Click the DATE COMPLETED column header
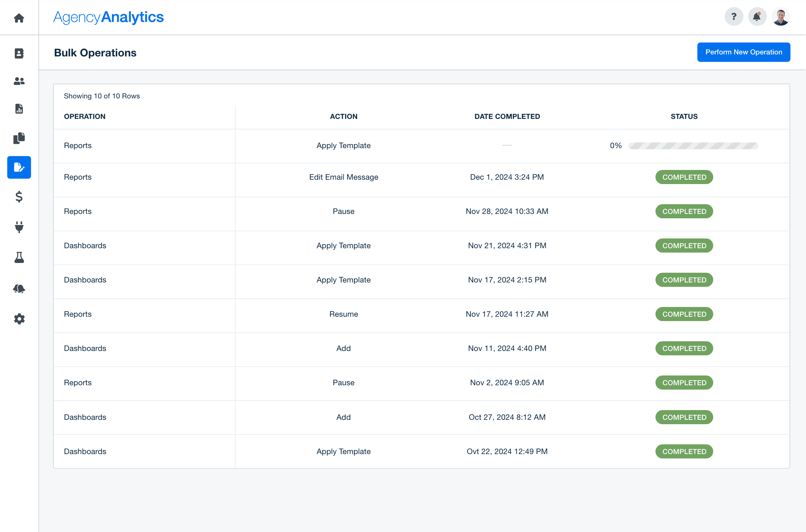The image size is (806, 532). [x=507, y=116]
